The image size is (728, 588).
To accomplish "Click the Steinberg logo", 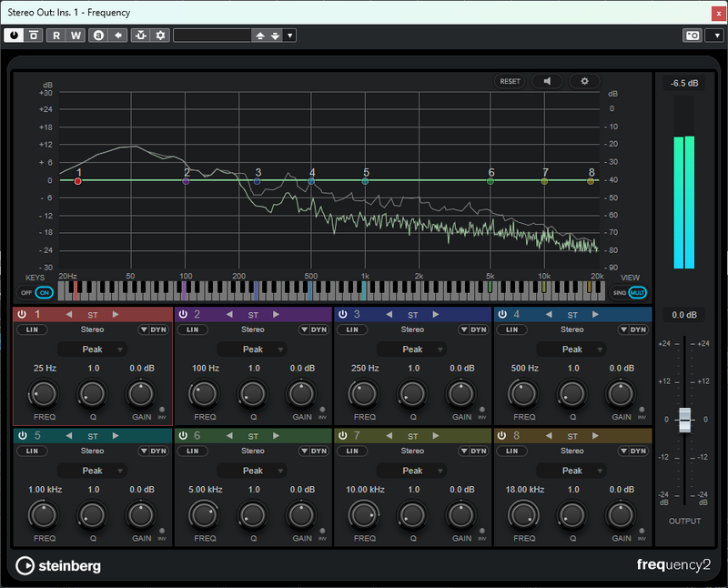I will (58, 566).
